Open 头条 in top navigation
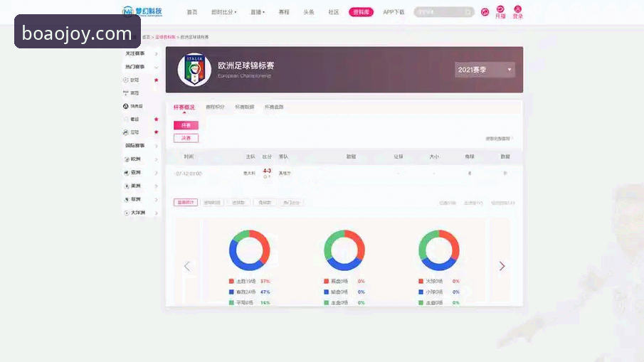This screenshot has height=362, width=644. (308, 12)
